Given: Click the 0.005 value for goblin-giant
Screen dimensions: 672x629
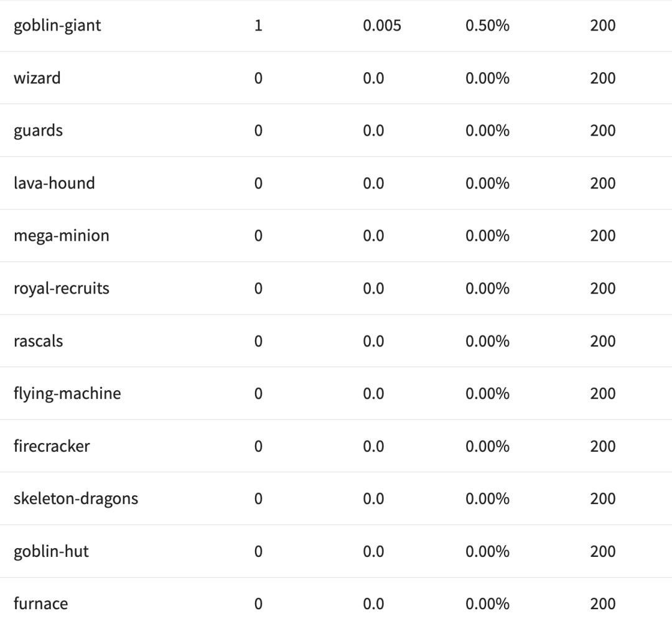Looking at the screenshot, I should (x=382, y=26).
